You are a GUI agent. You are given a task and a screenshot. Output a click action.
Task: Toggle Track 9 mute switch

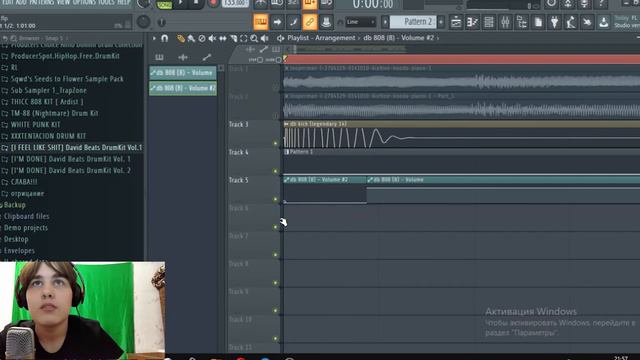[275, 310]
